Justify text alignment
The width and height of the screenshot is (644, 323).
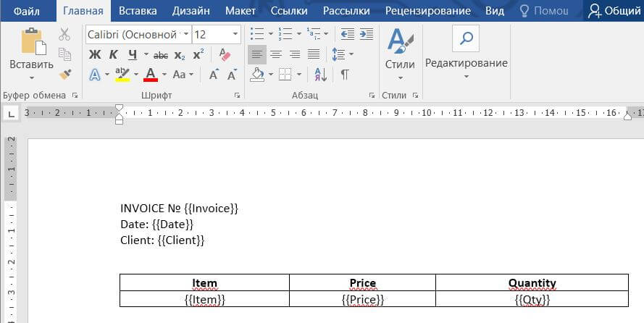click(x=314, y=54)
